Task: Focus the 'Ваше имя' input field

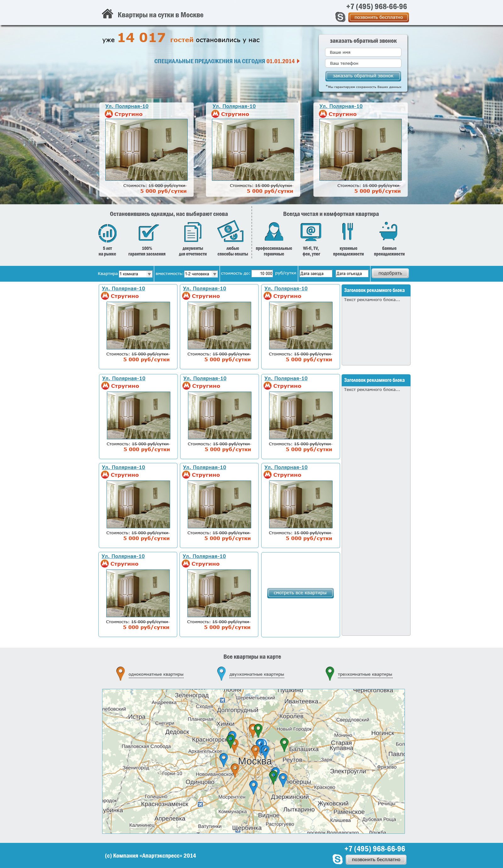Action: pyautogui.click(x=363, y=52)
